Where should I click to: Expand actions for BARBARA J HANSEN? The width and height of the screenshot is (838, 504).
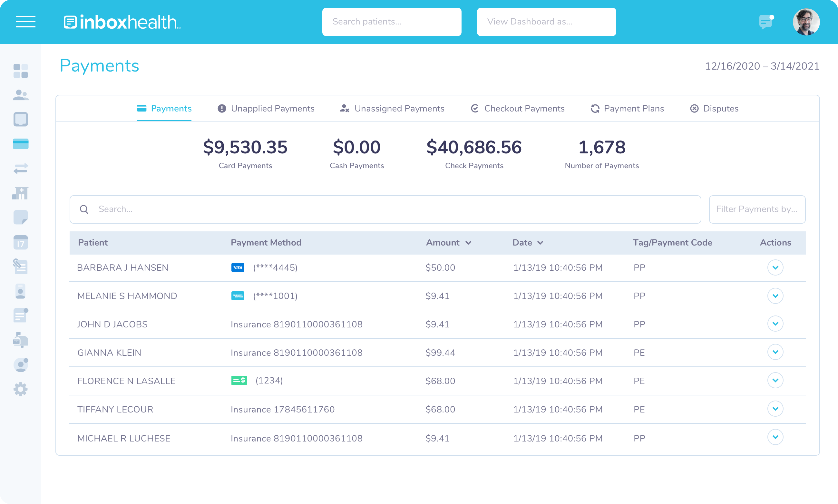(775, 267)
